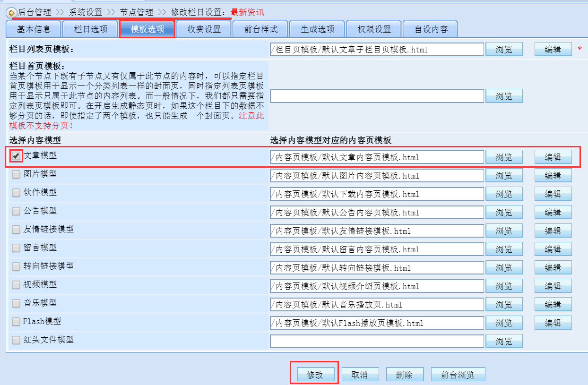
Task: Open 前台浏览 preview button
Action: pyautogui.click(x=458, y=375)
